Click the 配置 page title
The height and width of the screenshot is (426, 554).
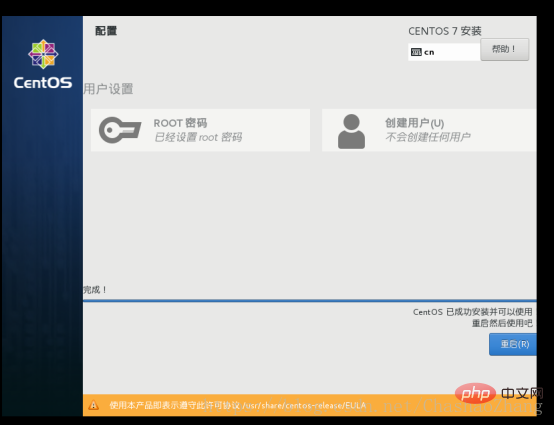pos(106,31)
